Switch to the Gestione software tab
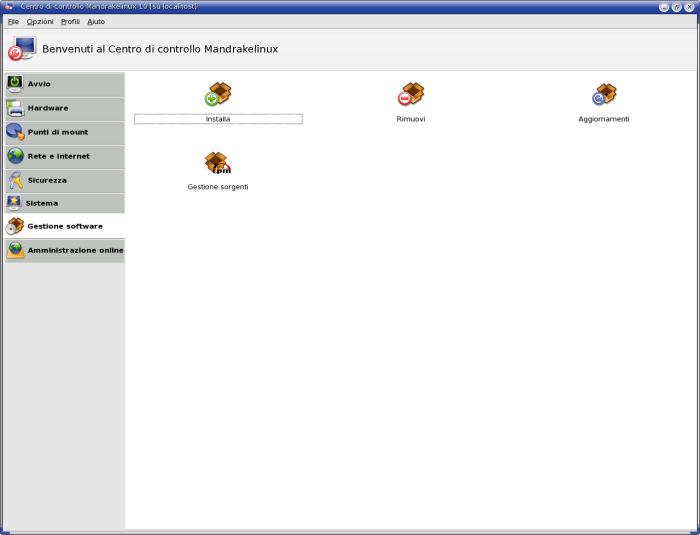 coord(64,226)
